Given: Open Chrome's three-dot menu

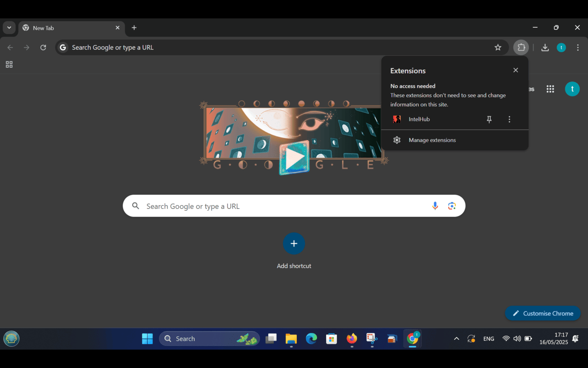Looking at the screenshot, I should pos(577,47).
